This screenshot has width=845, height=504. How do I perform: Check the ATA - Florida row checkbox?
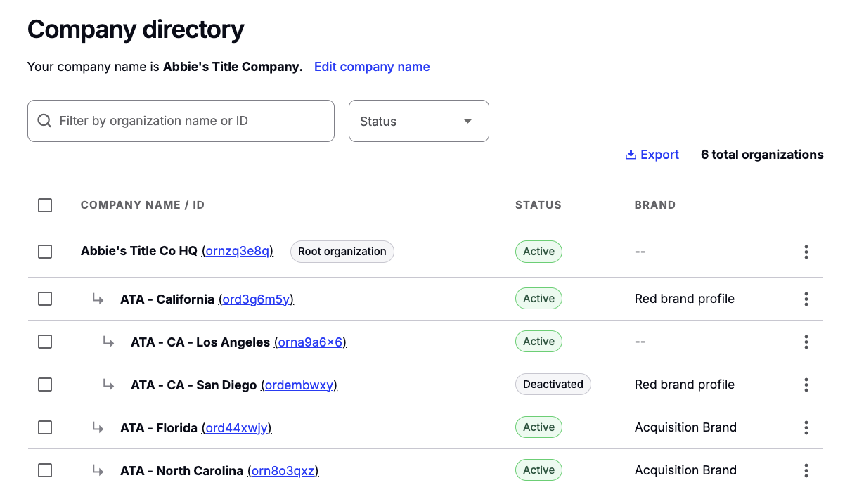[45, 427]
